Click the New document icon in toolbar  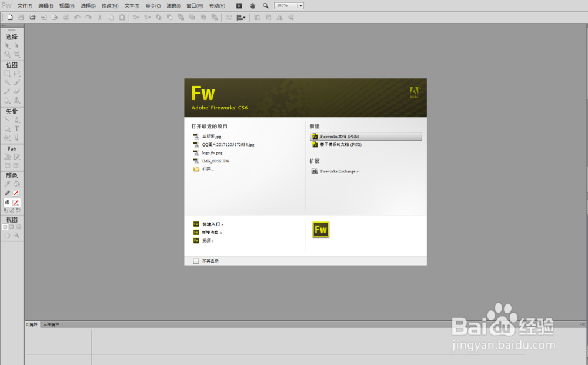click(10, 17)
